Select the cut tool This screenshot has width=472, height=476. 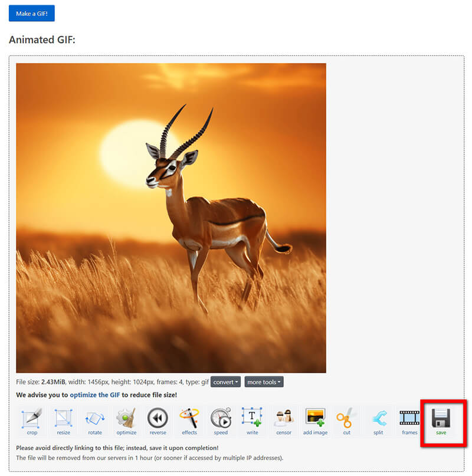click(x=347, y=422)
